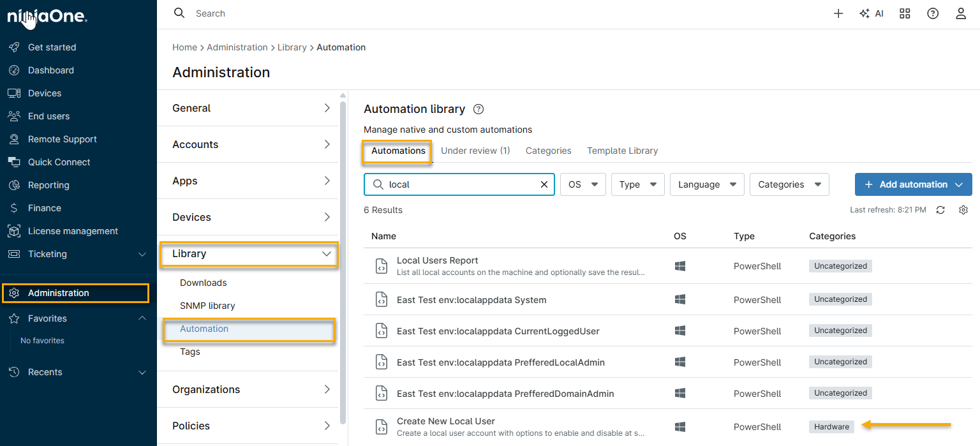The image size is (980, 446).
Task: Click the Administration breadcrumb link
Action: pos(237,47)
